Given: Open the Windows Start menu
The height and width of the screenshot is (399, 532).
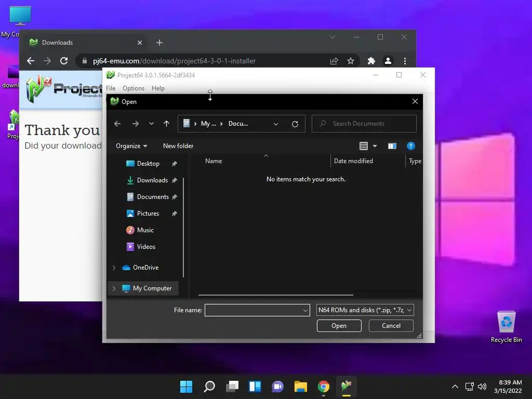Looking at the screenshot, I should pos(187,387).
